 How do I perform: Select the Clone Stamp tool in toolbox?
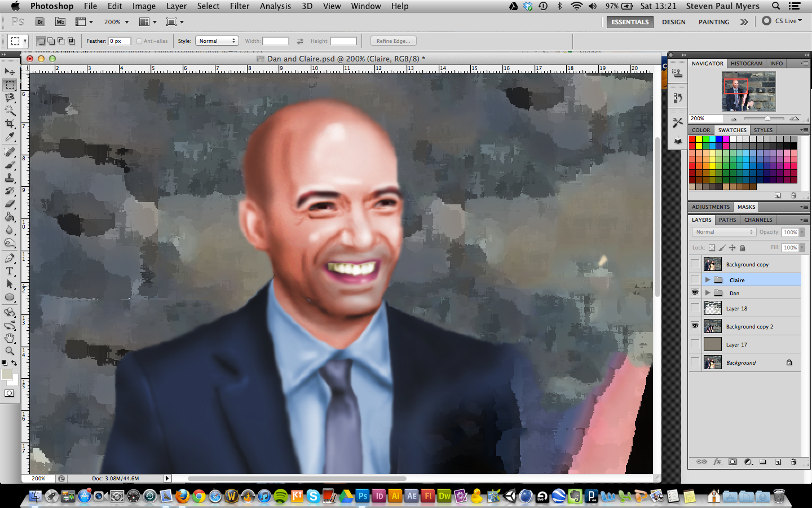10,178
